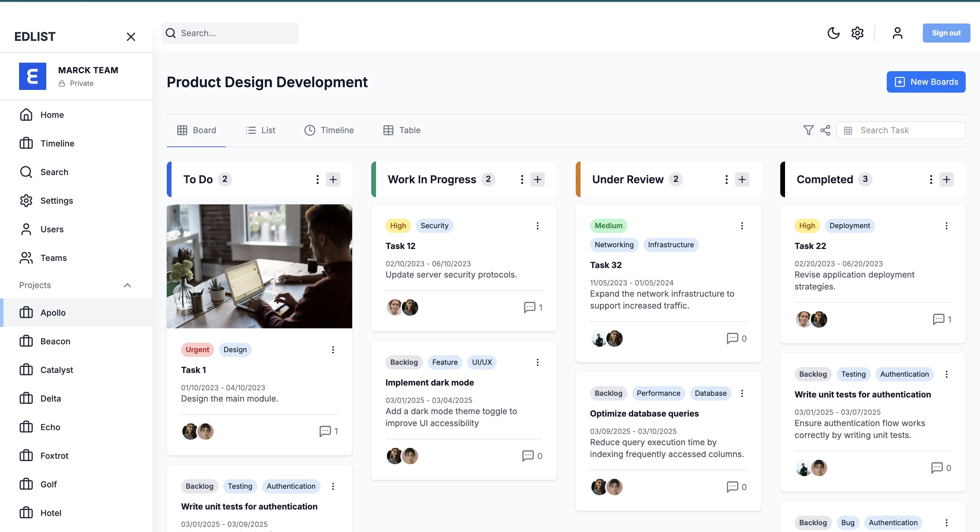Go to Home in the sidebar

click(x=76, y=115)
